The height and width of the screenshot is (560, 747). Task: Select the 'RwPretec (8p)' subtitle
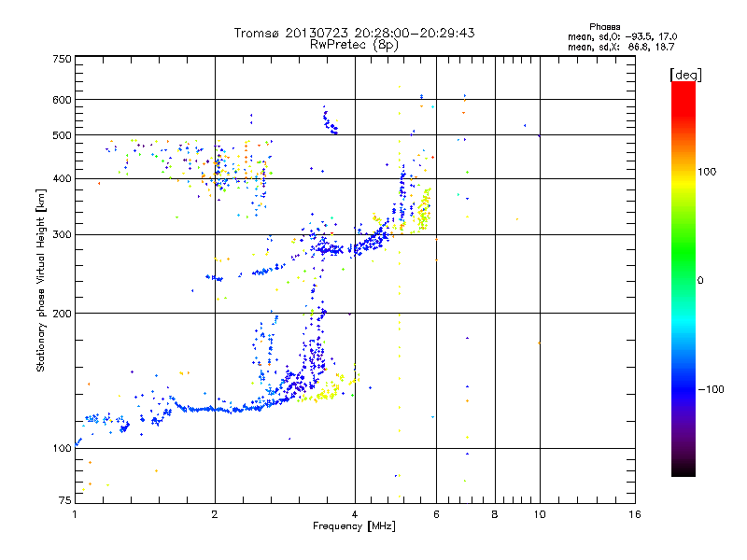tap(354, 45)
